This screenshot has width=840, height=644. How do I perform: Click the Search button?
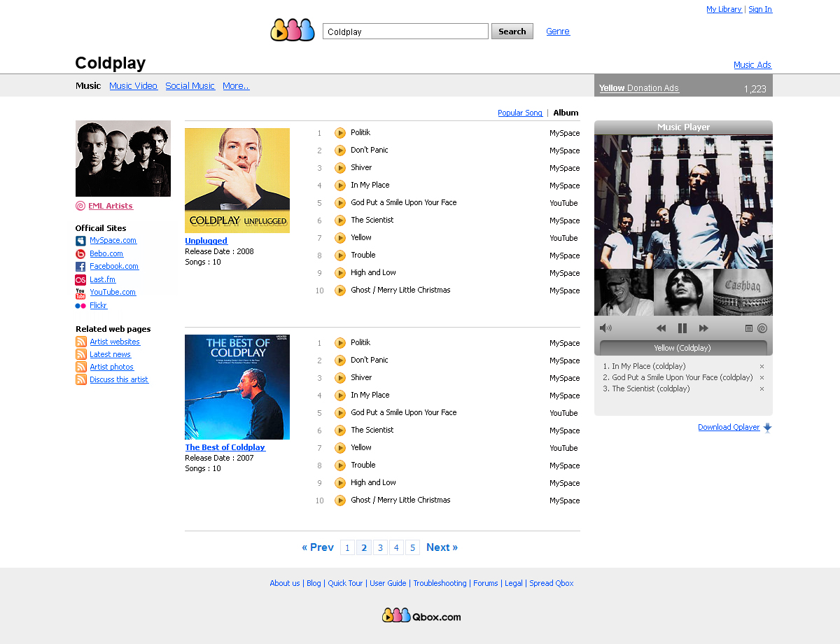click(x=512, y=31)
